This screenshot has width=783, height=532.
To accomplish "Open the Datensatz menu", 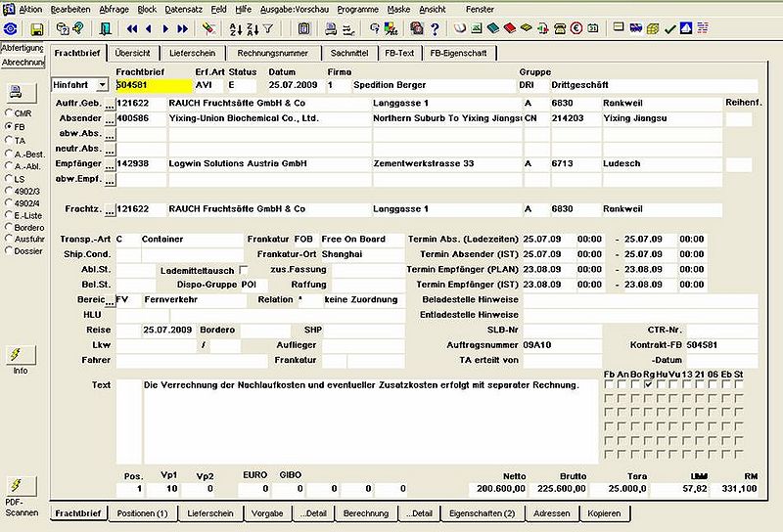I will pyautogui.click(x=183, y=9).
